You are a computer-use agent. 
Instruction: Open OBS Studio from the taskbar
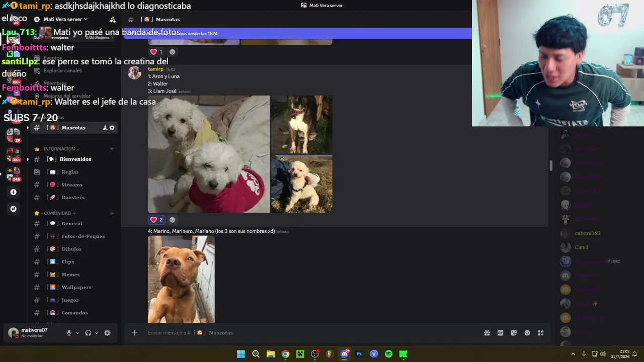[315, 354]
